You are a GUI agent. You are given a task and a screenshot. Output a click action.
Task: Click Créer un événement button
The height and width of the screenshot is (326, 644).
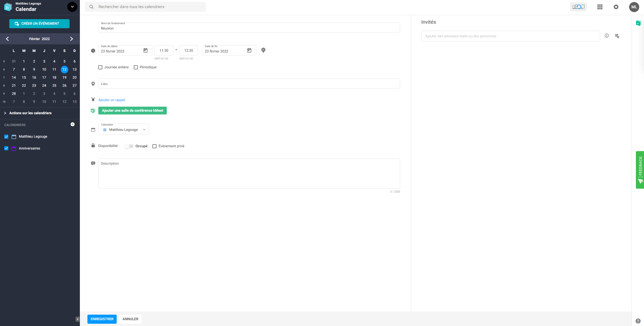tap(39, 23)
